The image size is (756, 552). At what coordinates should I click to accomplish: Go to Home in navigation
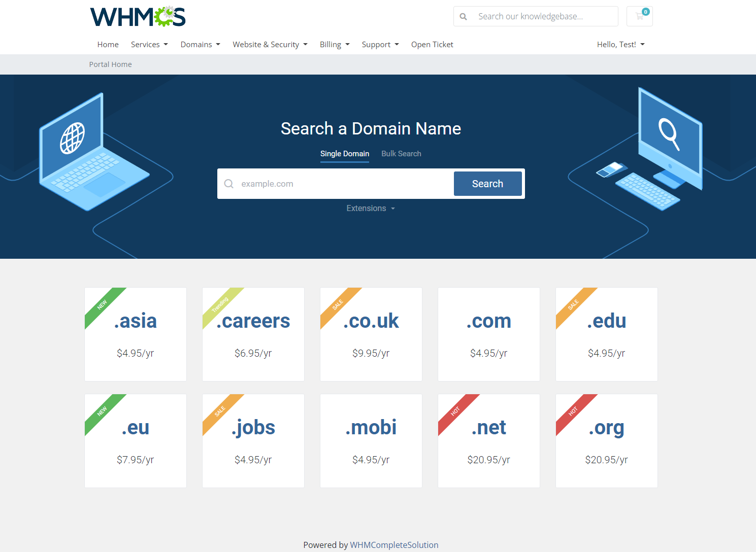108,45
